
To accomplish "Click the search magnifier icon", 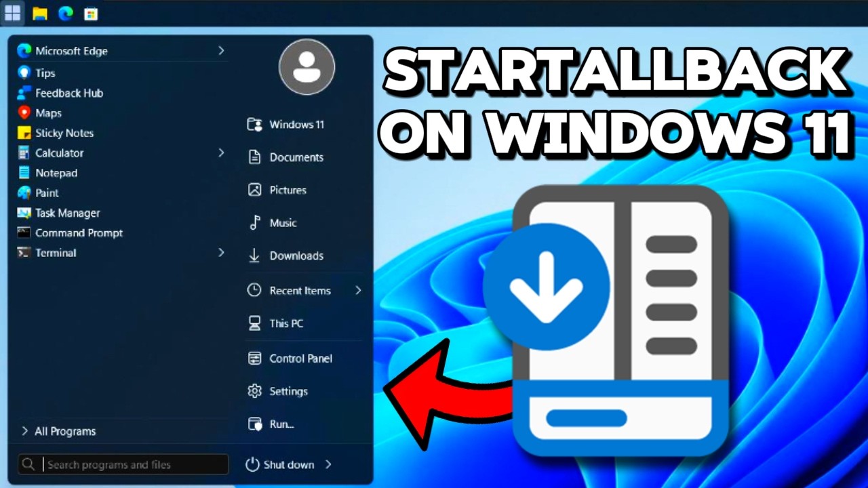I will (x=28, y=464).
